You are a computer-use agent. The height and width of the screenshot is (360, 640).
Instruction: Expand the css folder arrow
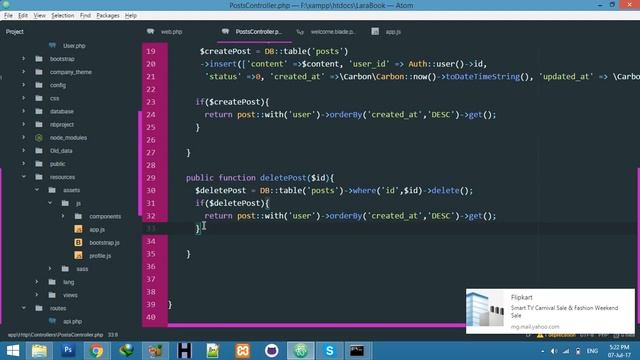point(23,98)
